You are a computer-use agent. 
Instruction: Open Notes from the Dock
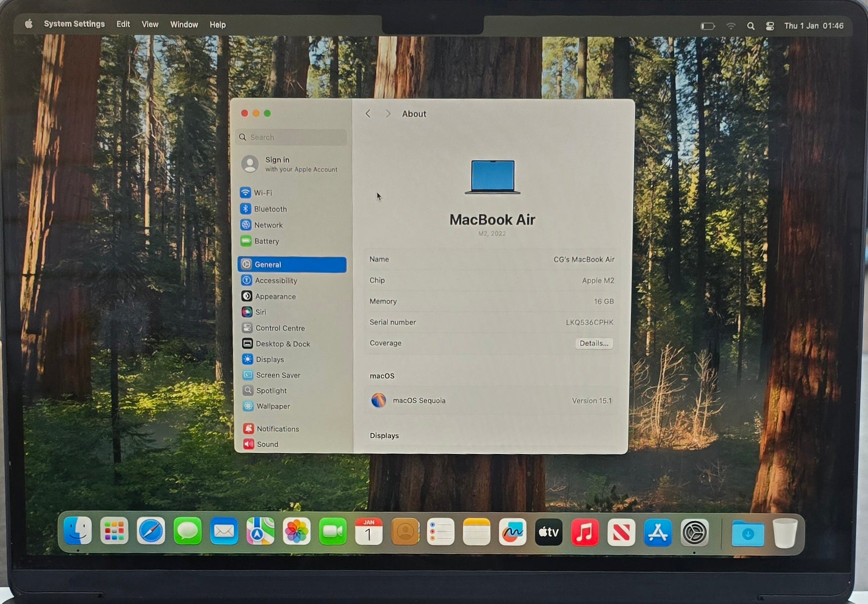coord(476,532)
